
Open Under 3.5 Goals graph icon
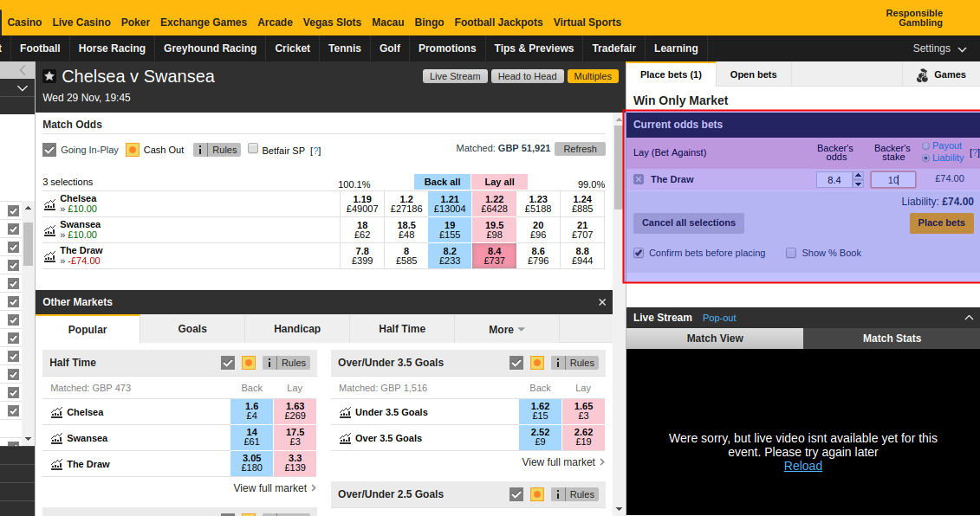point(345,412)
